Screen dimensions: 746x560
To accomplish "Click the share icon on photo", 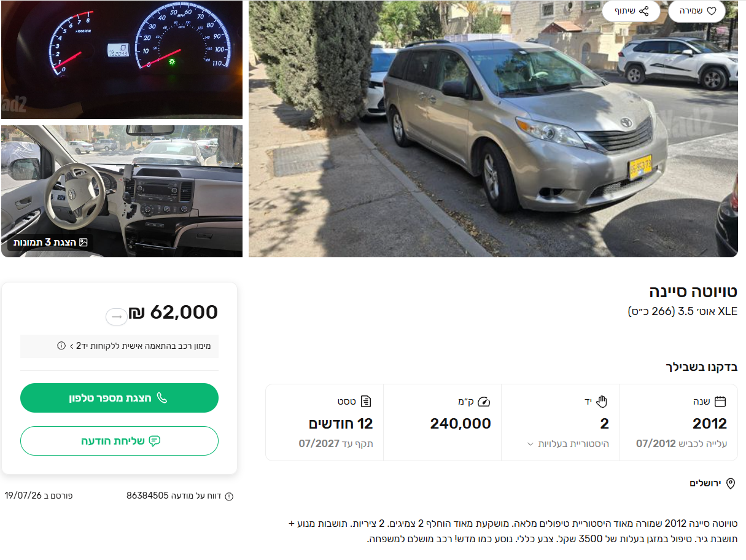I will 644,11.
